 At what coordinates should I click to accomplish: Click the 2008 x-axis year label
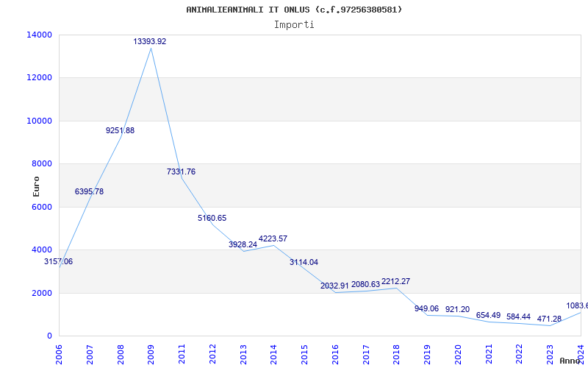point(121,355)
